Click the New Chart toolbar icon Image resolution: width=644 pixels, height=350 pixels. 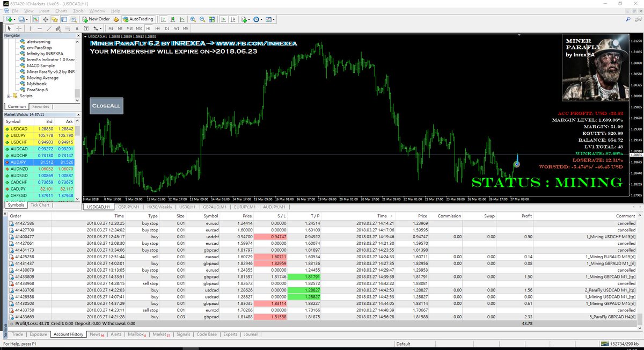coord(9,19)
